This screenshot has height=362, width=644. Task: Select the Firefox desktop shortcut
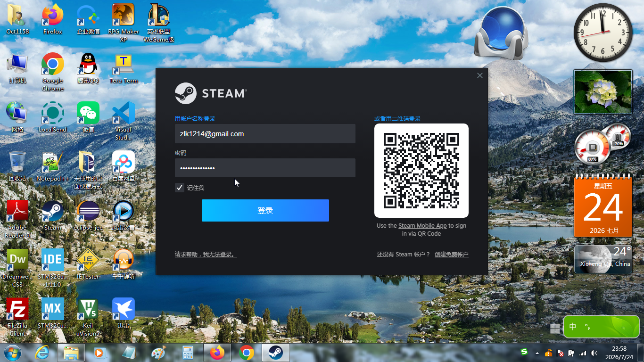coord(53,20)
